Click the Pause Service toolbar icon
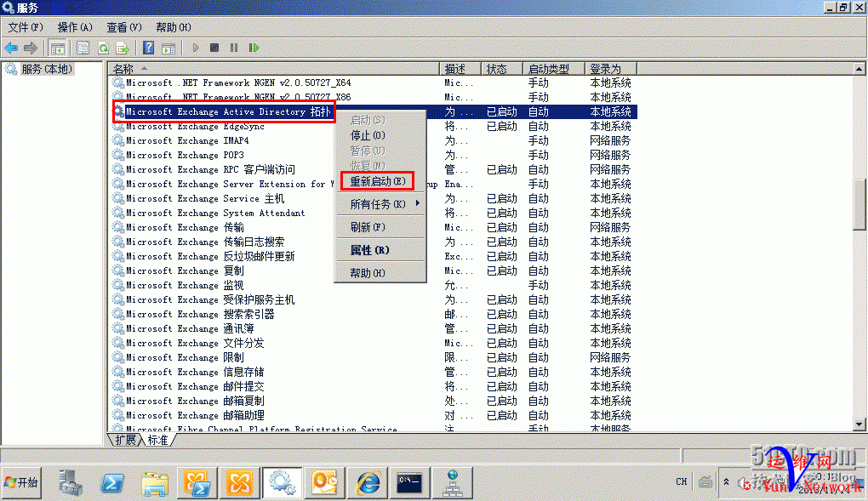 pyautogui.click(x=234, y=48)
